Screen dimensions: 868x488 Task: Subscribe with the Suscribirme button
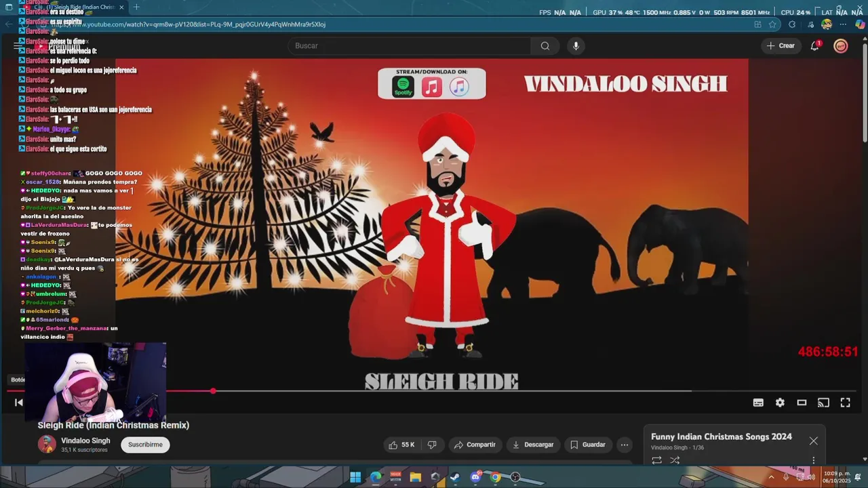coord(145,445)
